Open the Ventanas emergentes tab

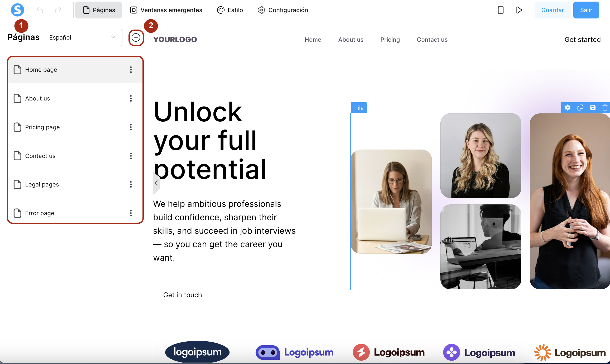pyautogui.click(x=166, y=10)
